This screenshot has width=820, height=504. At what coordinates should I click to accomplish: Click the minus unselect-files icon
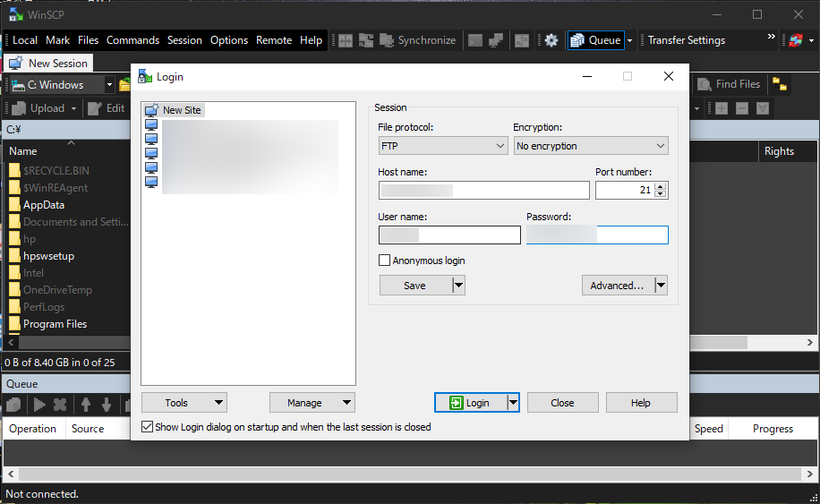click(x=741, y=108)
